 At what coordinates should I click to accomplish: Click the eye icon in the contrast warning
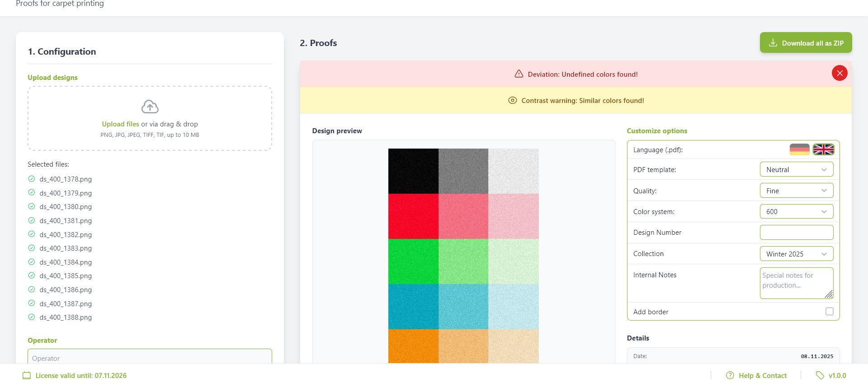512,100
